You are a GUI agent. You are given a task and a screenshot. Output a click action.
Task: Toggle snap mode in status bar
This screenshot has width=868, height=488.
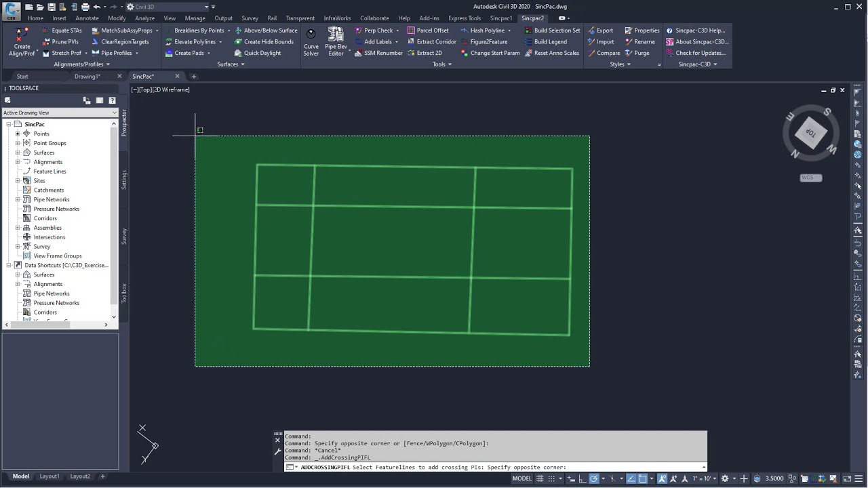tap(551, 479)
